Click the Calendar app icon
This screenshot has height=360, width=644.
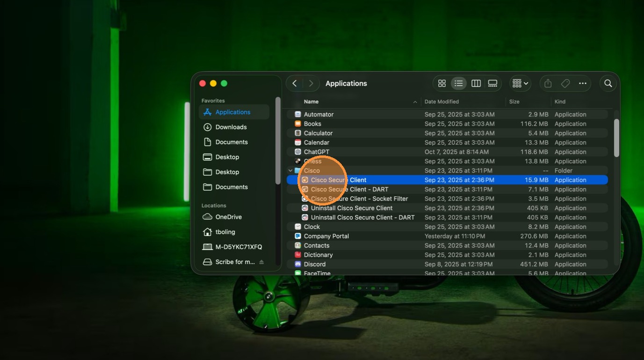pyautogui.click(x=298, y=142)
